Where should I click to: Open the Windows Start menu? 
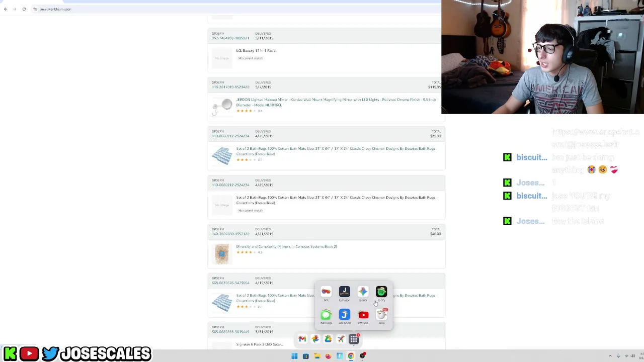click(294, 356)
